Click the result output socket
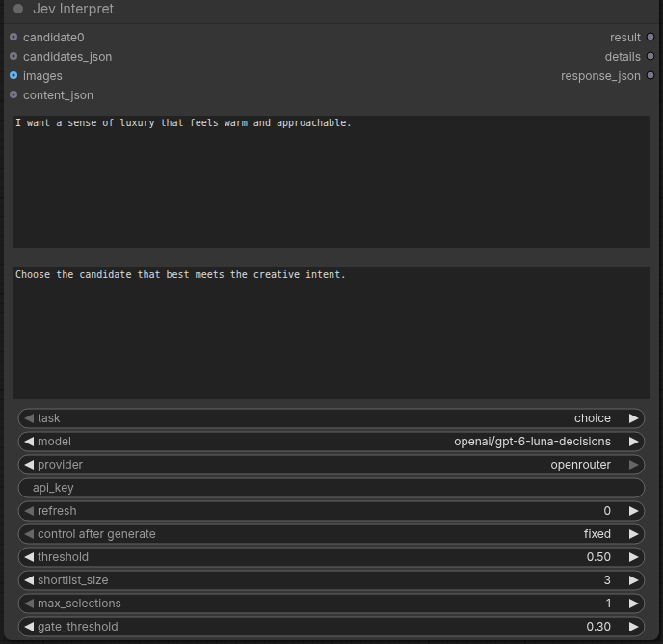 click(650, 38)
